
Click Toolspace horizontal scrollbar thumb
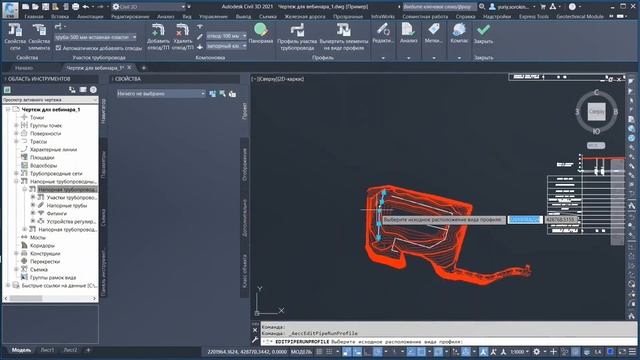pyautogui.click(x=26, y=298)
